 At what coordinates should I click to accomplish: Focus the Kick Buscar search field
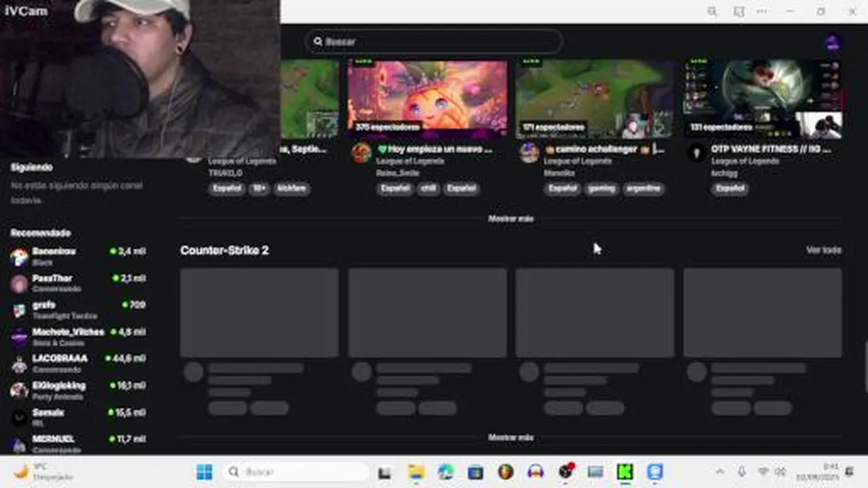pos(433,41)
